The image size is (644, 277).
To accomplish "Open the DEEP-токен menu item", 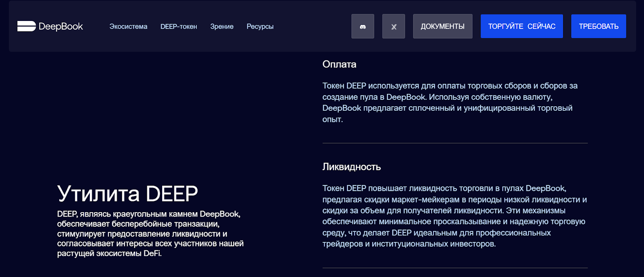I will (179, 27).
